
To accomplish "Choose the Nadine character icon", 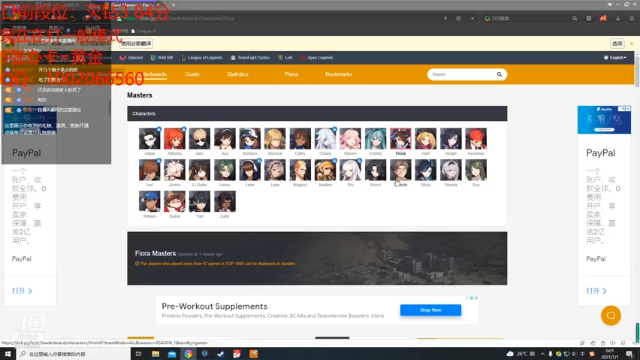I will coord(325,170).
